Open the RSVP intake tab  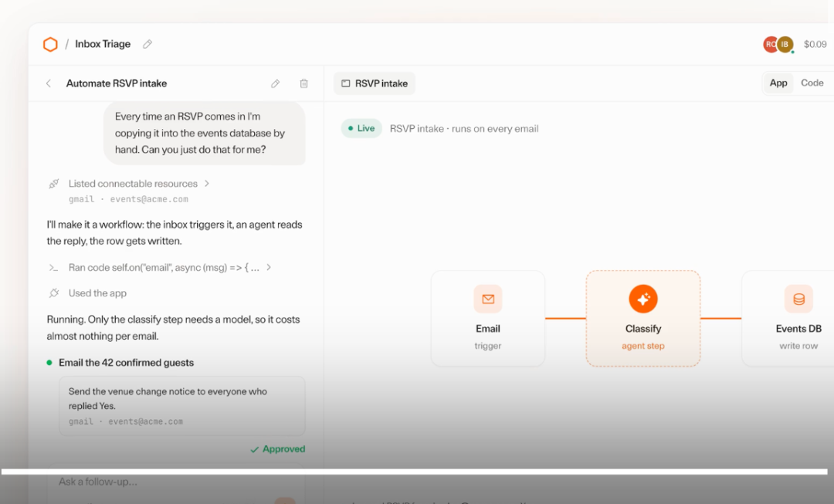[x=375, y=83]
